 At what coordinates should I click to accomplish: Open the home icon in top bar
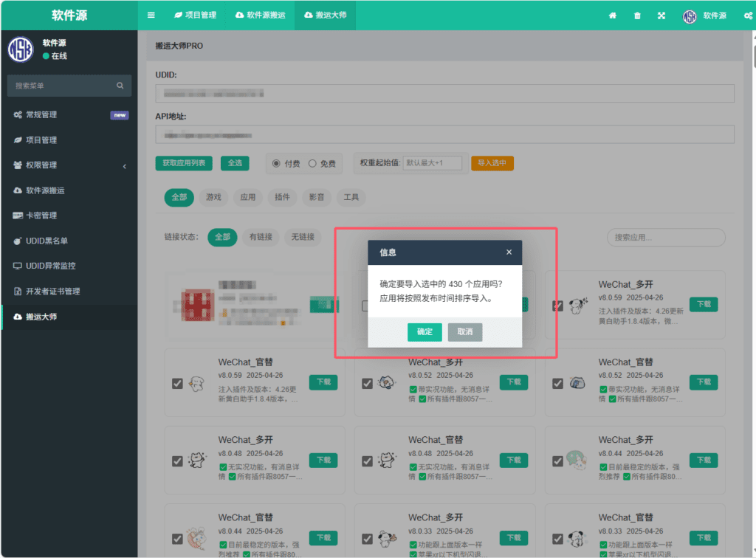tap(612, 15)
